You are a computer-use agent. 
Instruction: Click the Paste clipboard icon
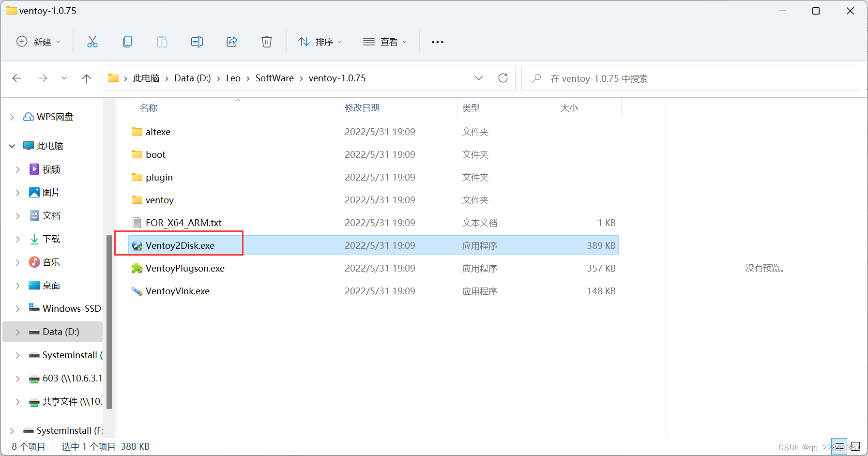(x=162, y=42)
